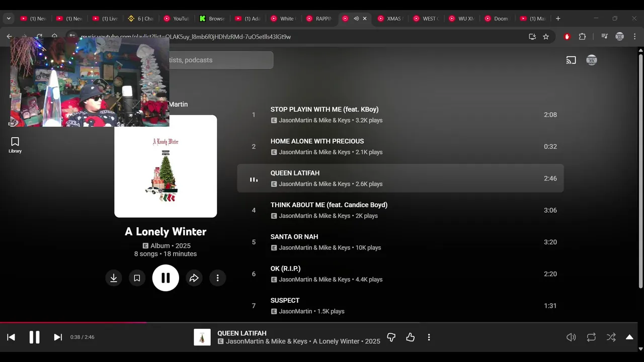Click the A Lonely Winter album title

166,232
